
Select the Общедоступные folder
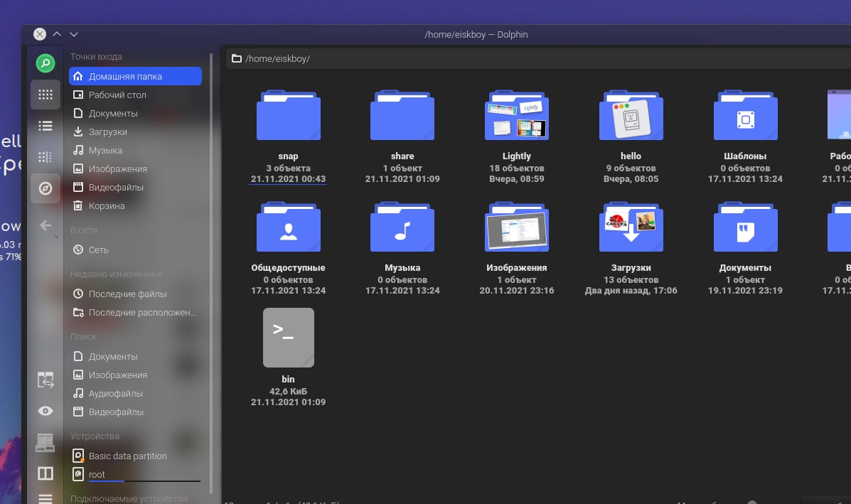pos(288,249)
